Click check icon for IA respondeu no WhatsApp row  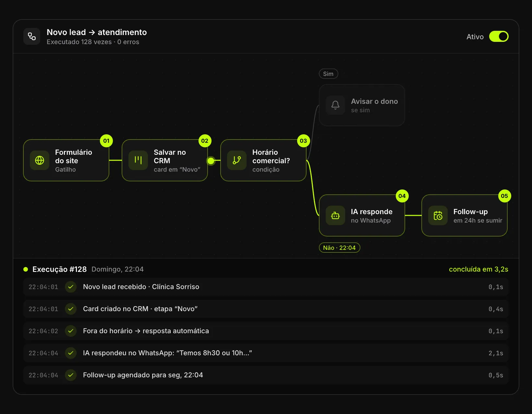(71, 353)
